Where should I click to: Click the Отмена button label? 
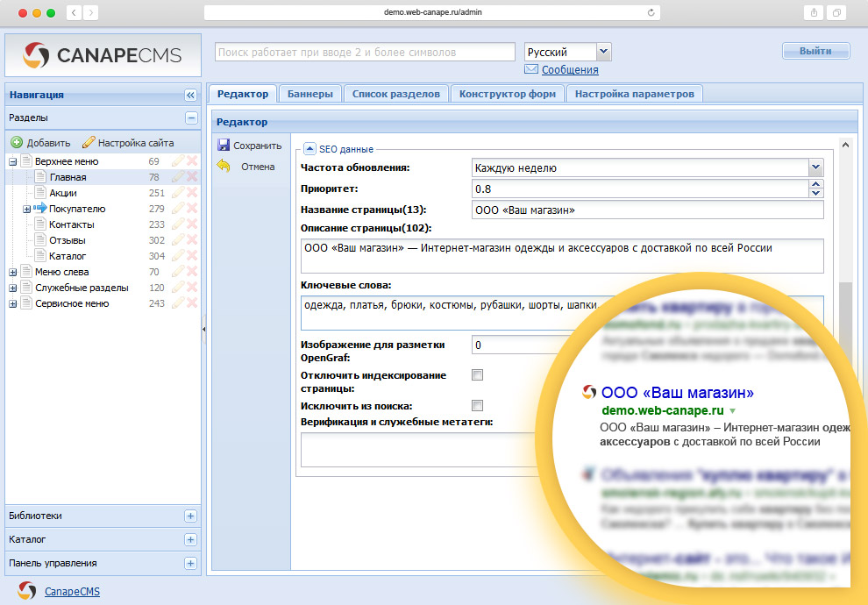pyautogui.click(x=258, y=167)
